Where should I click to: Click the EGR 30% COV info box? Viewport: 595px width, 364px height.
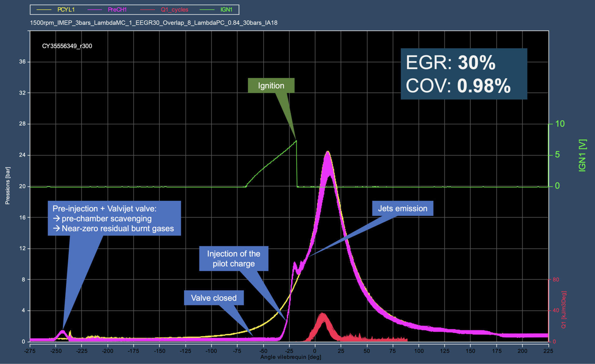463,74
